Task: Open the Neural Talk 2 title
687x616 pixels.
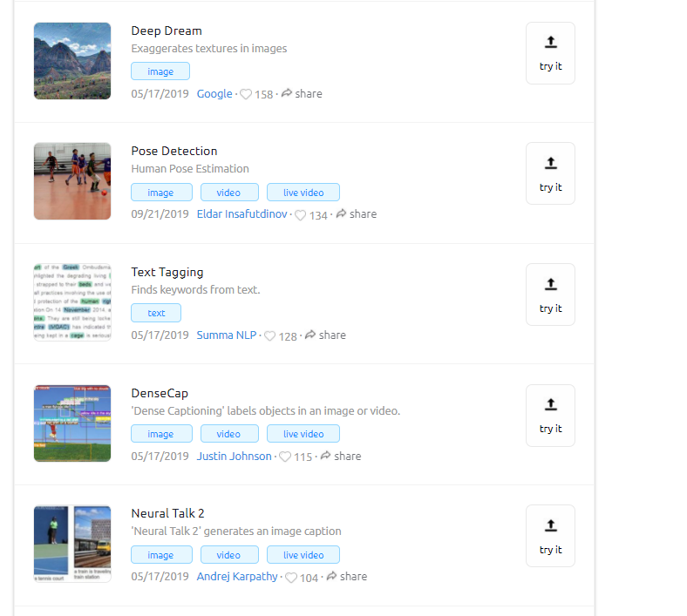Action: click(167, 513)
